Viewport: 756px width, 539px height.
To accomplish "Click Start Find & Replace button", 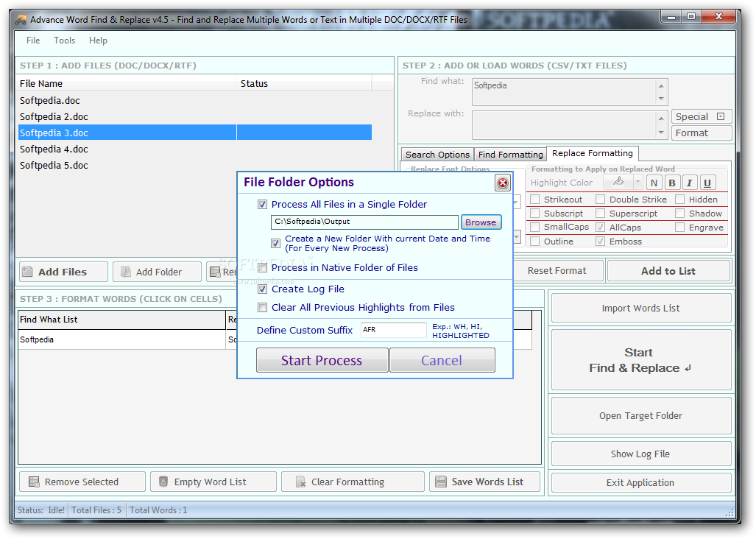I will point(640,360).
